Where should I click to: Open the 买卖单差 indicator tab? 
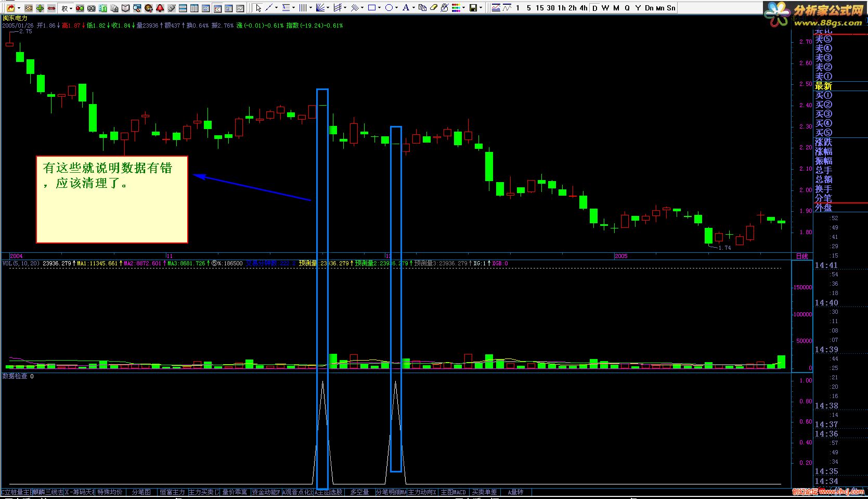point(484,492)
